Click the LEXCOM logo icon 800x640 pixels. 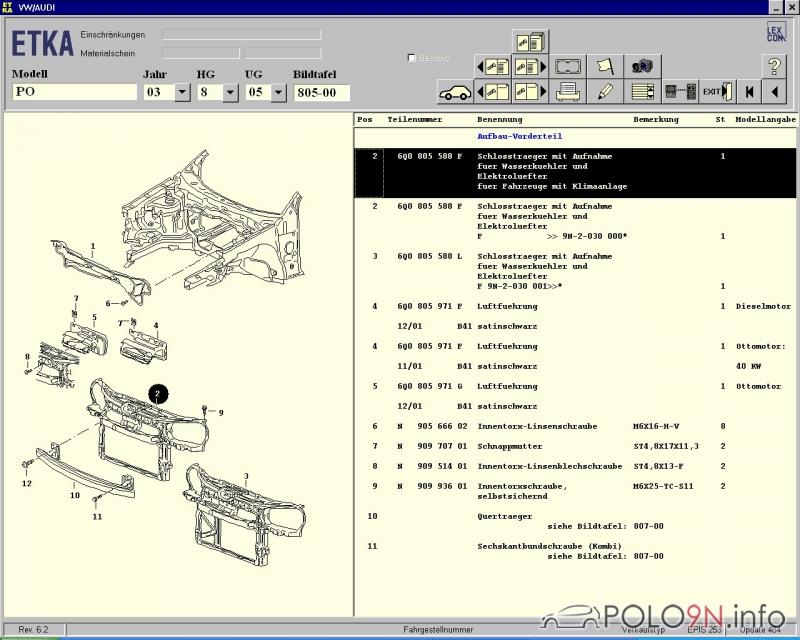click(776, 32)
